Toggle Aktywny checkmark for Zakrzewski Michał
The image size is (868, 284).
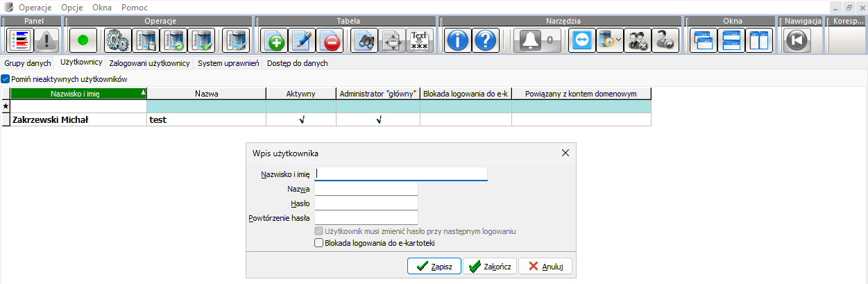tap(301, 119)
